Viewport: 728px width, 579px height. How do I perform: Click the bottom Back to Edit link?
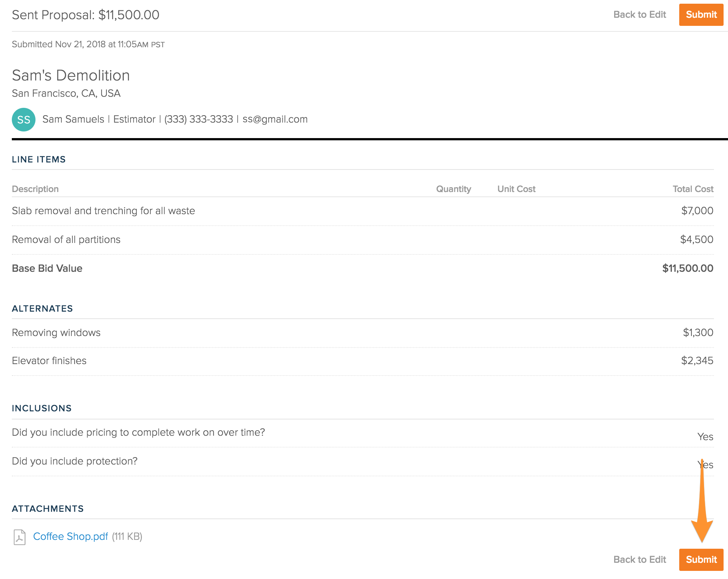(x=640, y=559)
